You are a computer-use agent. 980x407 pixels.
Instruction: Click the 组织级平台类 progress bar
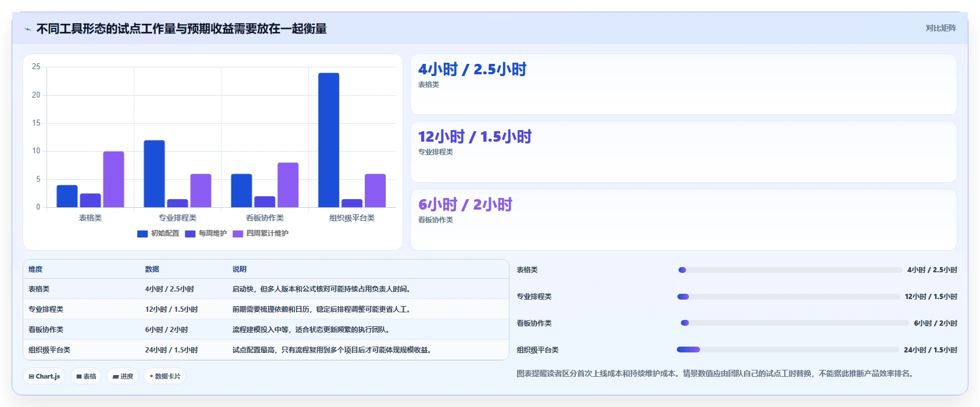788,350
